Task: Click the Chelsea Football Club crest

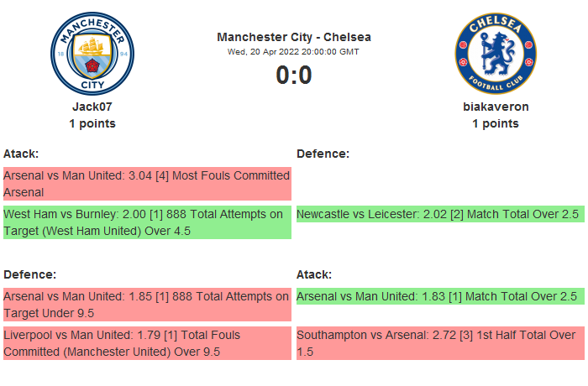Action: click(496, 53)
